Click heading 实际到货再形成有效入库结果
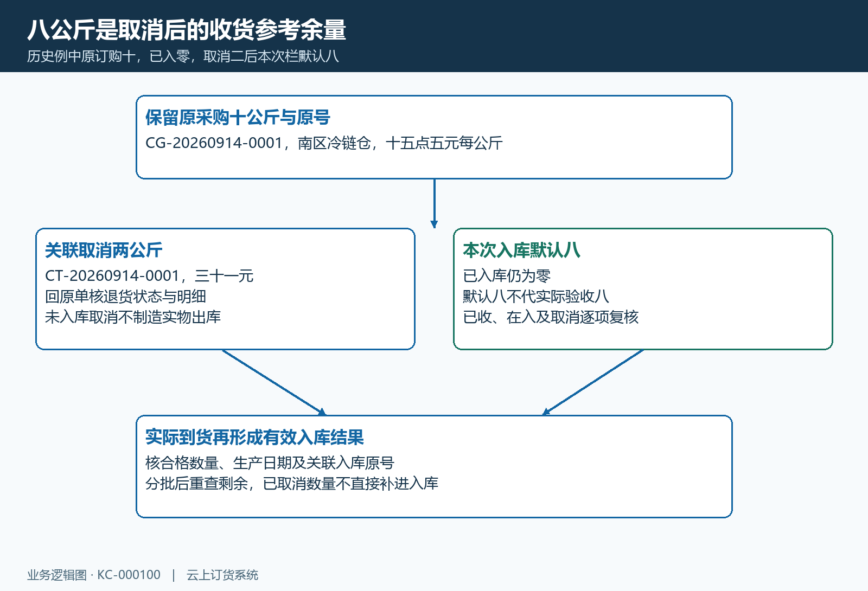868x591 pixels. [x=254, y=437]
